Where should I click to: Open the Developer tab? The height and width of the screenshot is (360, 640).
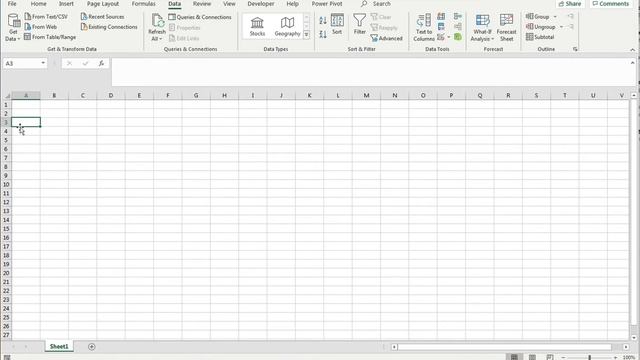click(x=260, y=4)
